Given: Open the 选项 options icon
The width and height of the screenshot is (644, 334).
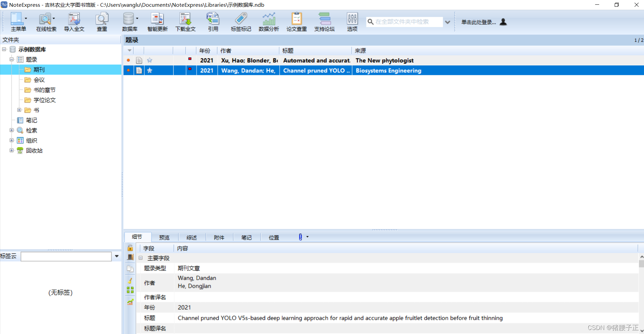Looking at the screenshot, I should (x=352, y=19).
